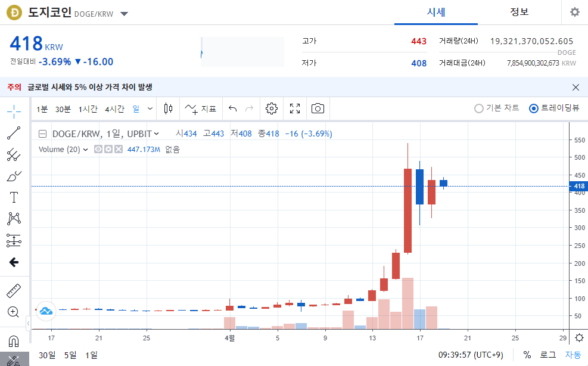Image resolution: width=588 pixels, height=366 pixels.
Task: Open the long/short position prediction tool
Action: click(x=14, y=241)
